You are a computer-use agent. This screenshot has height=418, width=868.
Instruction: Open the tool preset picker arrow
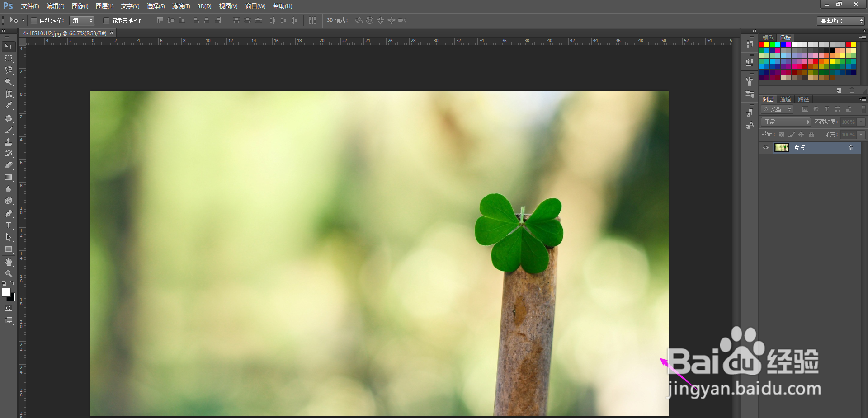23,20
